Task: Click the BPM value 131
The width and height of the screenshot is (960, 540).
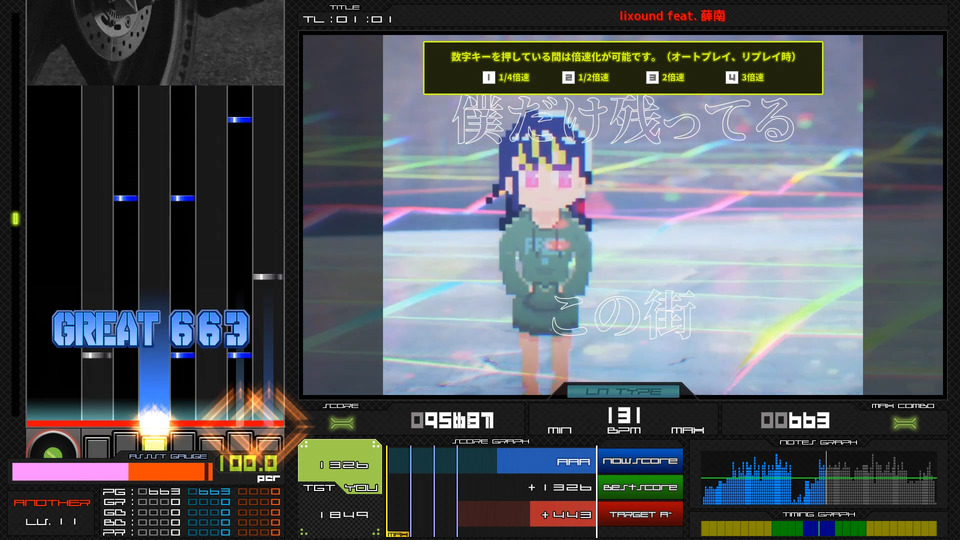Action: pyautogui.click(x=624, y=416)
